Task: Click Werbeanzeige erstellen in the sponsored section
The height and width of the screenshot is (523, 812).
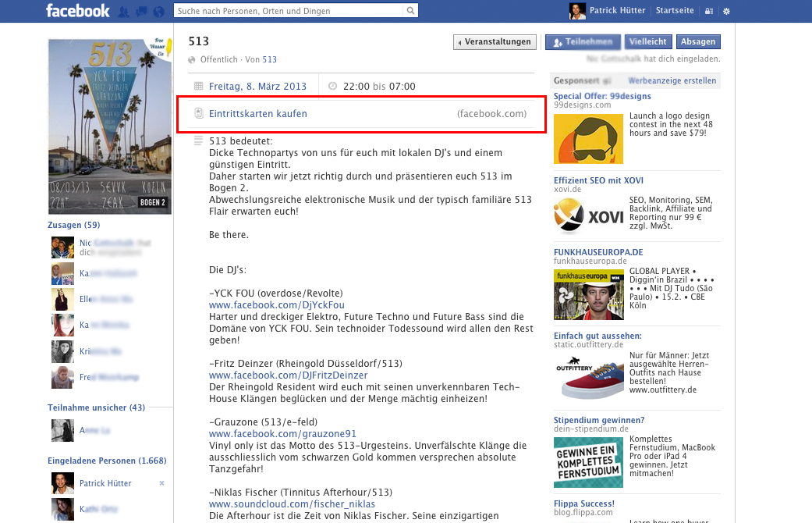Action: (x=675, y=80)
